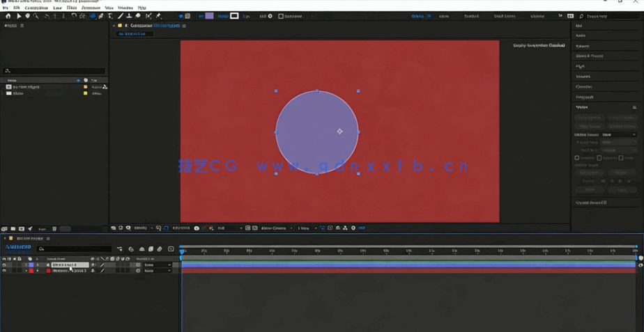Hide the shape layer with eye toggle

[4, 265]
